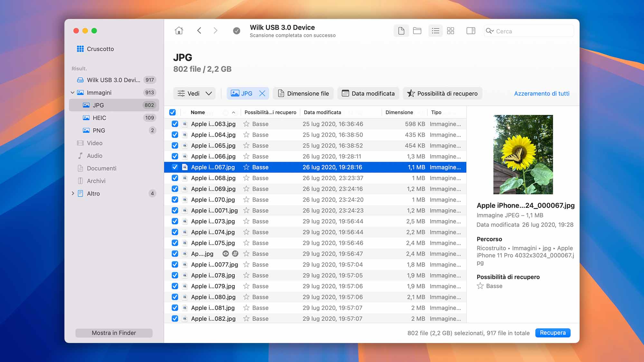The height and width of the screenshot is (362, 644).
Task: Click in the Cerca search field
Action: pos(529,31)
